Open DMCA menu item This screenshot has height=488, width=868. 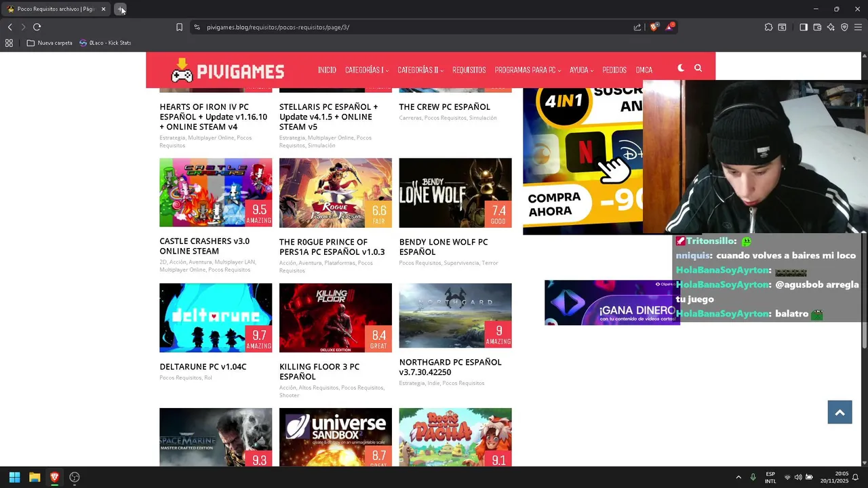[644, 70]
